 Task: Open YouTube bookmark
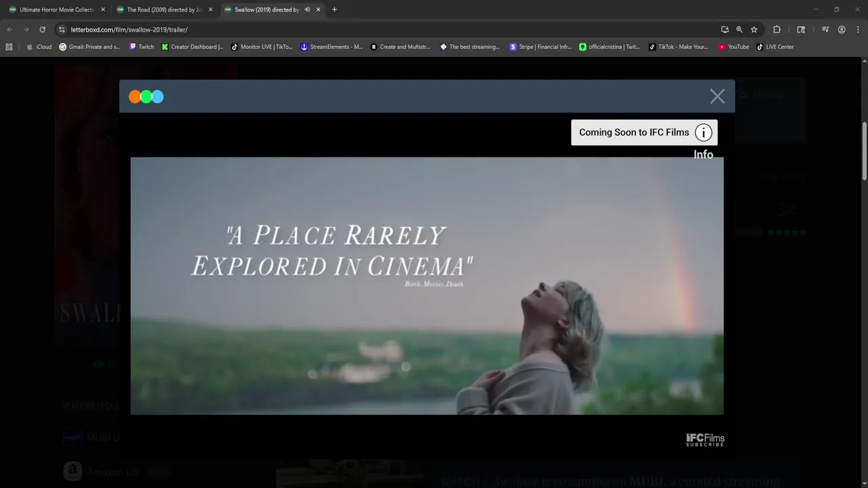point(733,47)
